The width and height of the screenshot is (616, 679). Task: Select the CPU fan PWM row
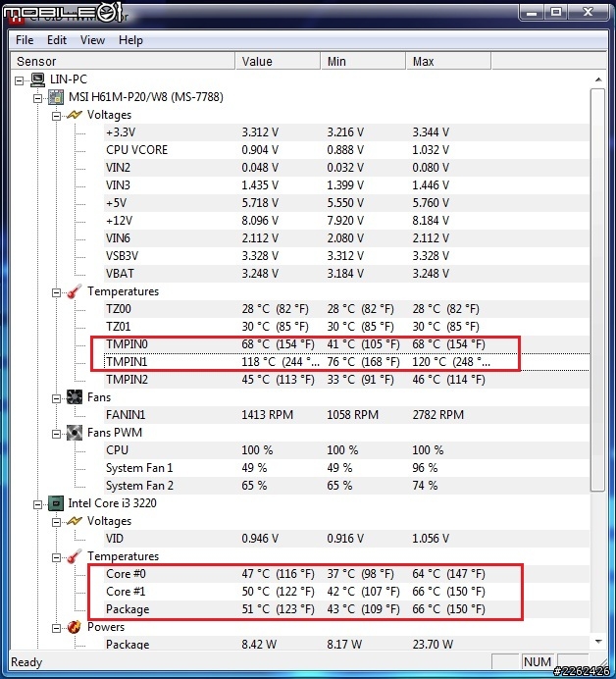pyautogui.click(x=346, y=450)
